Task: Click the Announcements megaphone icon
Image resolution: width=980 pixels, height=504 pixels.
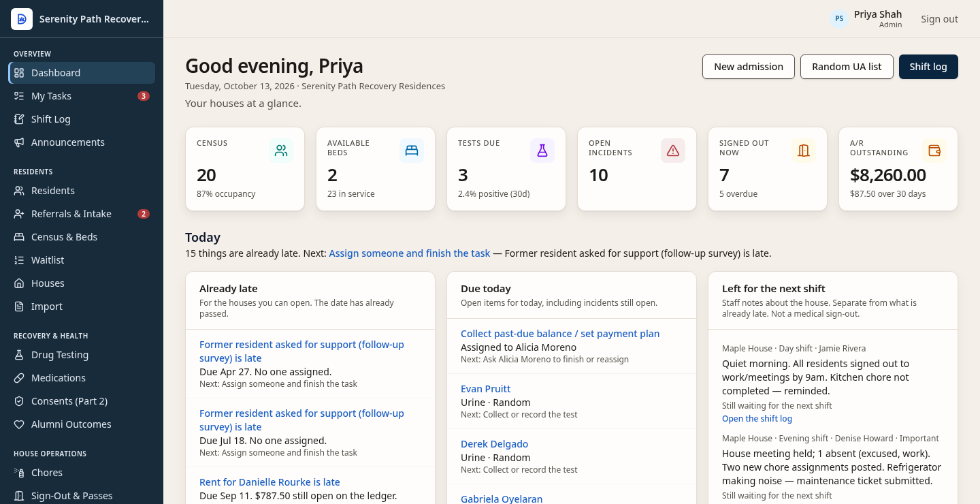Action: point(19,142)
